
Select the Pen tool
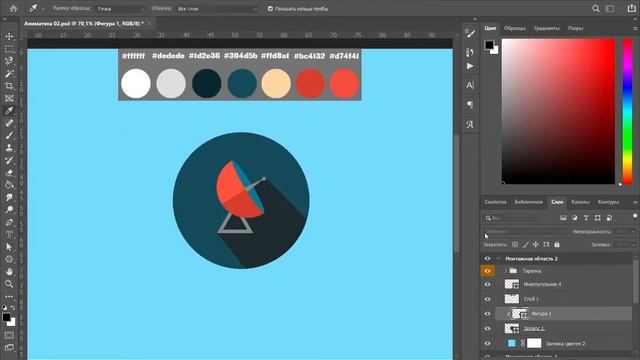click(x=9, y=222)
